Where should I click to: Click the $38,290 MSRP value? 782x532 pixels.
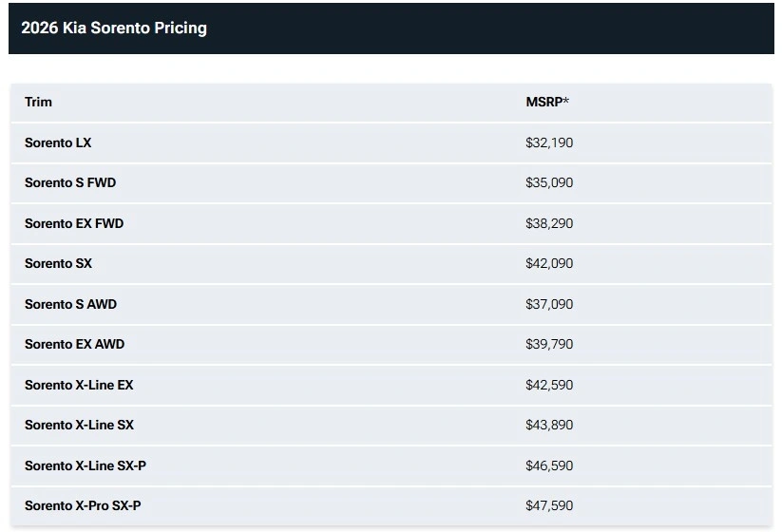click(x=549, y=223)
